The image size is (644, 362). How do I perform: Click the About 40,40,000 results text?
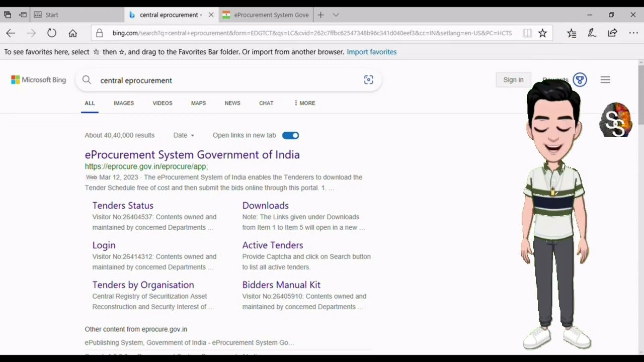coord(120,135)
